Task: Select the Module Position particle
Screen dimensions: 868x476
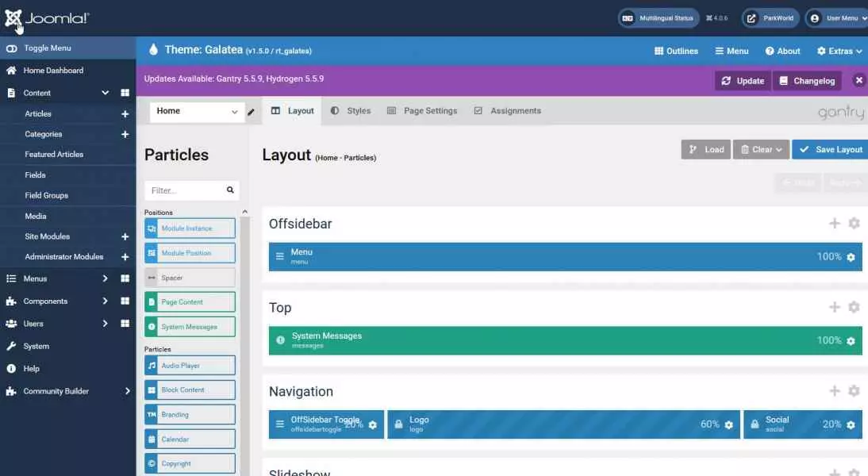Action: (190, 253)
